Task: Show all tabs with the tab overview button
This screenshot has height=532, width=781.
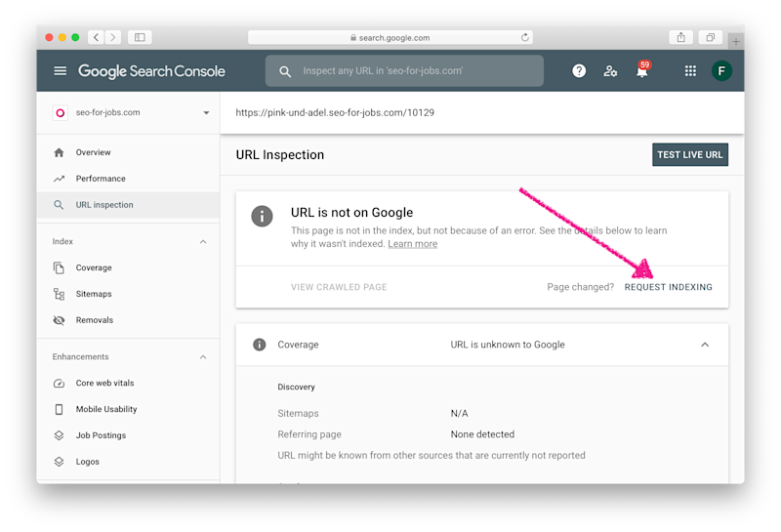Action: tap(711, 37)
